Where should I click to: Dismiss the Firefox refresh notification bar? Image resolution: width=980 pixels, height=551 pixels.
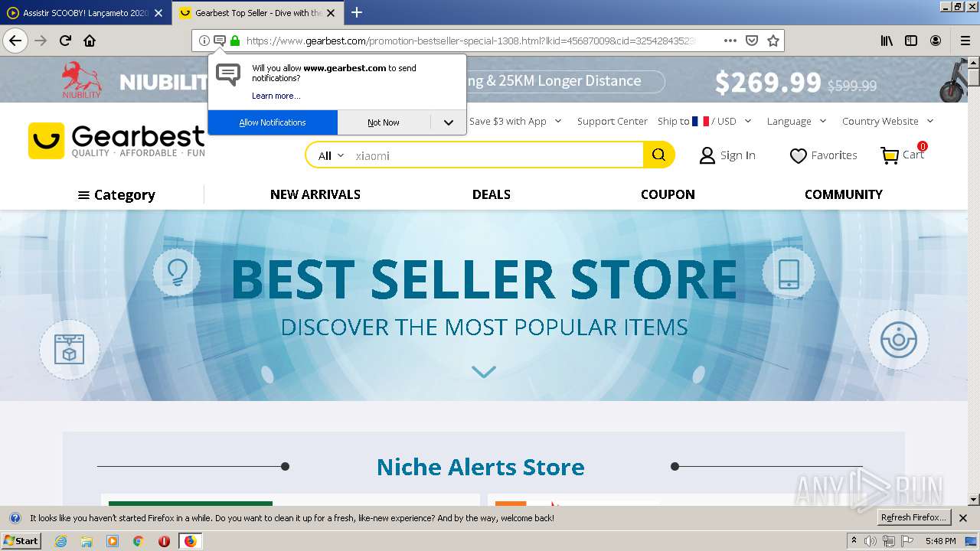963,518
